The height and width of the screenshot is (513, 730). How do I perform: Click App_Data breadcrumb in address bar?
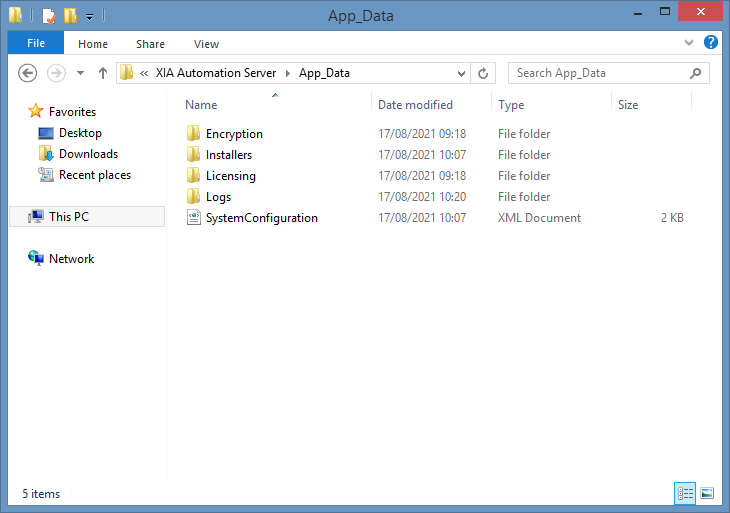324,73
